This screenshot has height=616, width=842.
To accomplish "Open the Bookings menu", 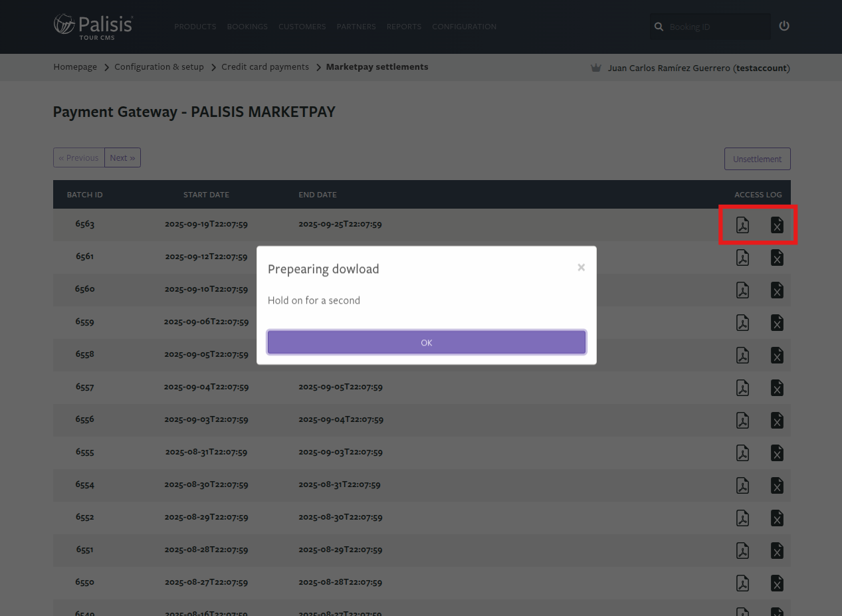I will click(x=247, y=27).
